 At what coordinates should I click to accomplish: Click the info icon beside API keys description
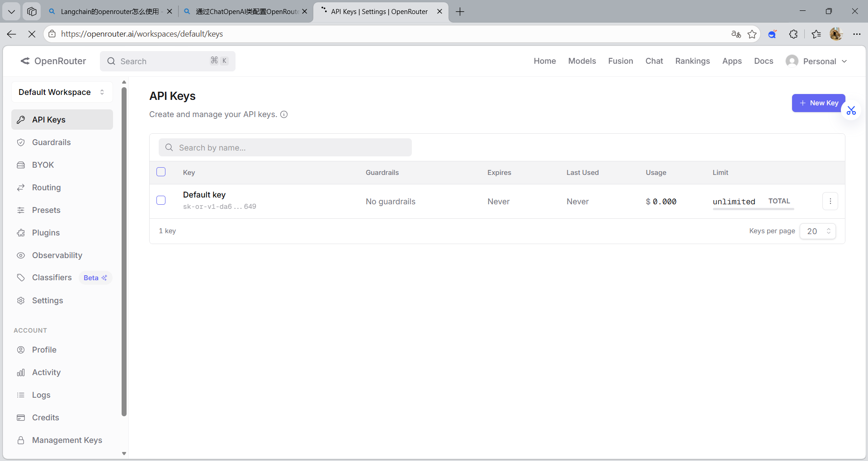click(x=284, y=114)
